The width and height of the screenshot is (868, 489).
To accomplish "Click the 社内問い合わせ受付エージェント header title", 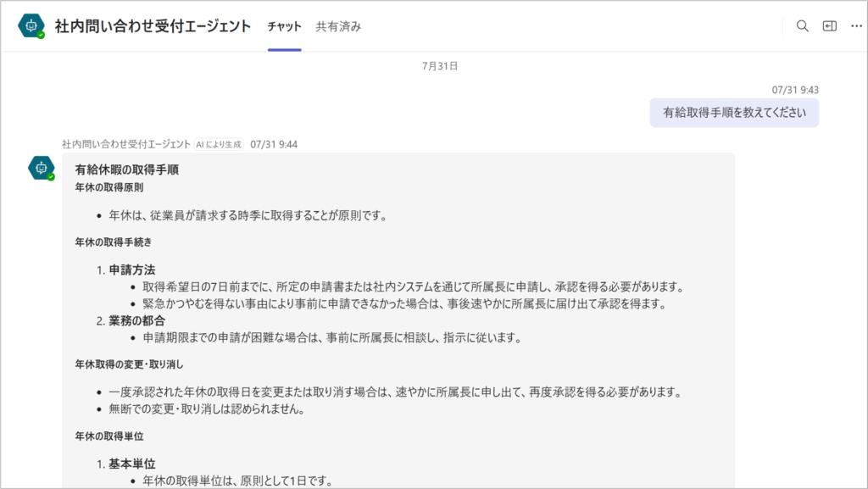I will tap(153, 26).
